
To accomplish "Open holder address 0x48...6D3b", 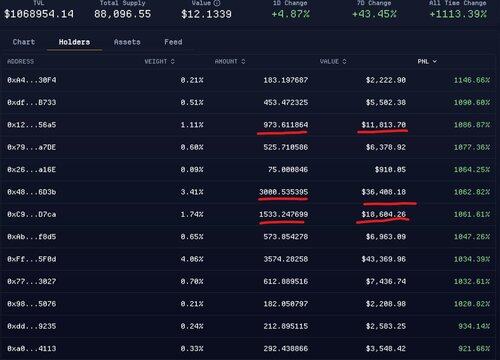I will (x=32, y=192).
